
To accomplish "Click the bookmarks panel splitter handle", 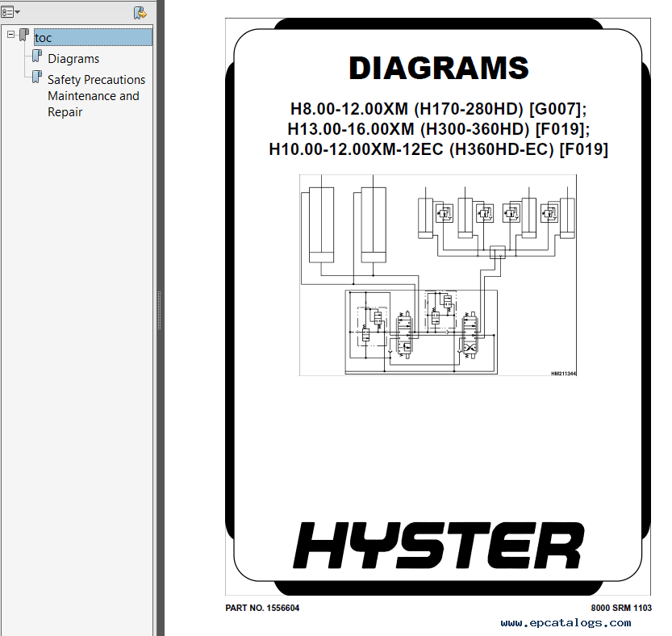I will [x=159, y=310].
